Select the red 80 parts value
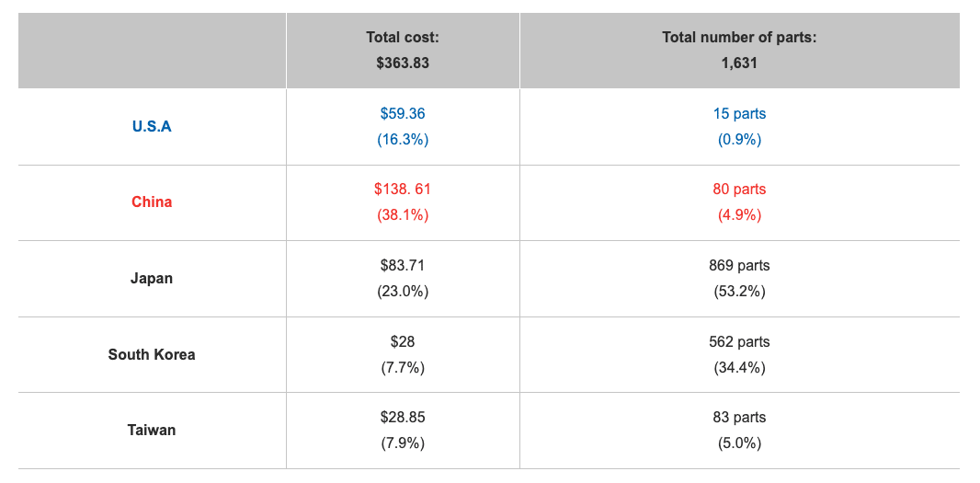980x483 pixels. tap(739, 190)
